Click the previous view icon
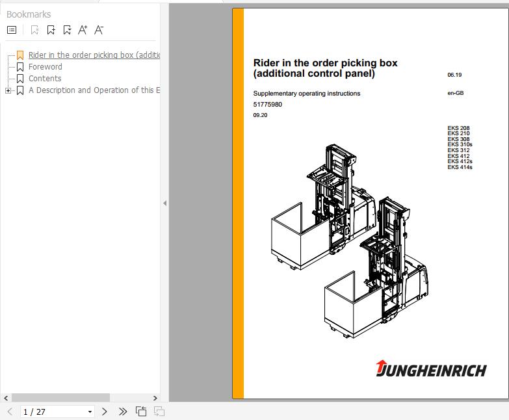Viewport: 509px width, 420px height. 141,412
